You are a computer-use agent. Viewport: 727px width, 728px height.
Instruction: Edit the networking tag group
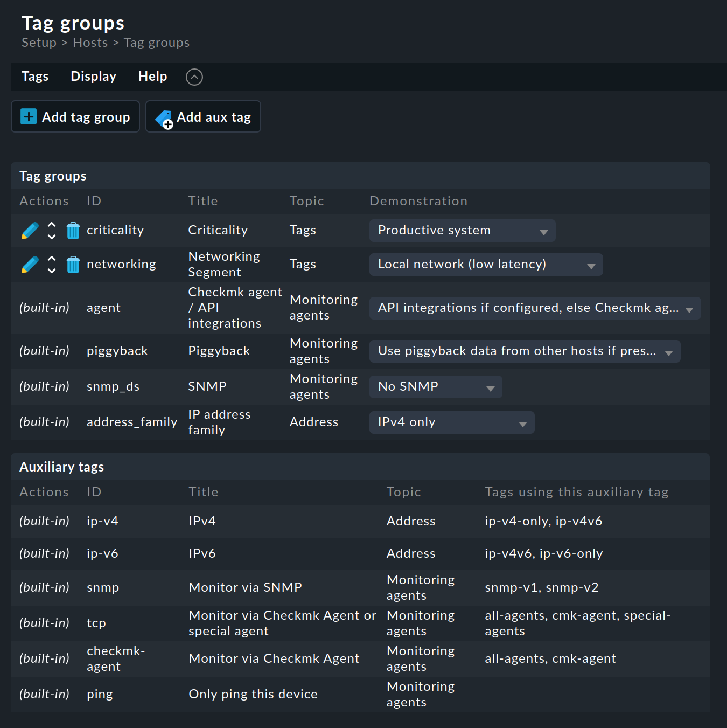point(30,265)
